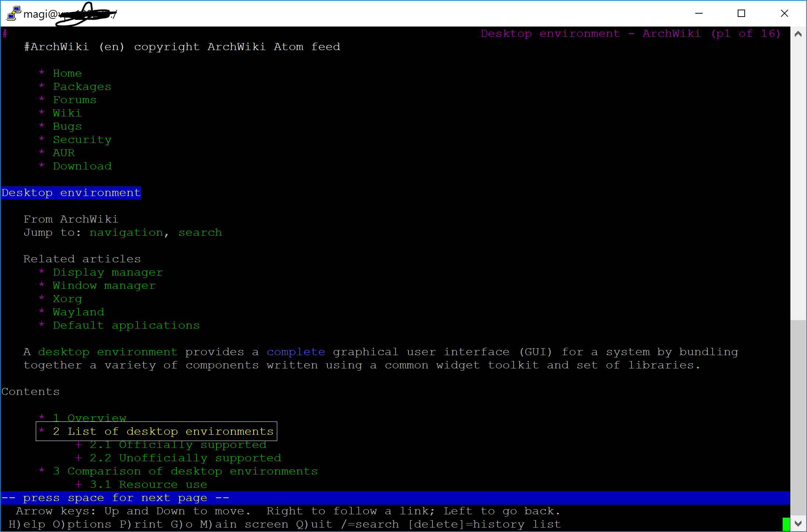Click the green 'desktop environment' link in paragraph
Viewport: 807px width, 532px height.
pyautogui.click(x=108, y=352)
